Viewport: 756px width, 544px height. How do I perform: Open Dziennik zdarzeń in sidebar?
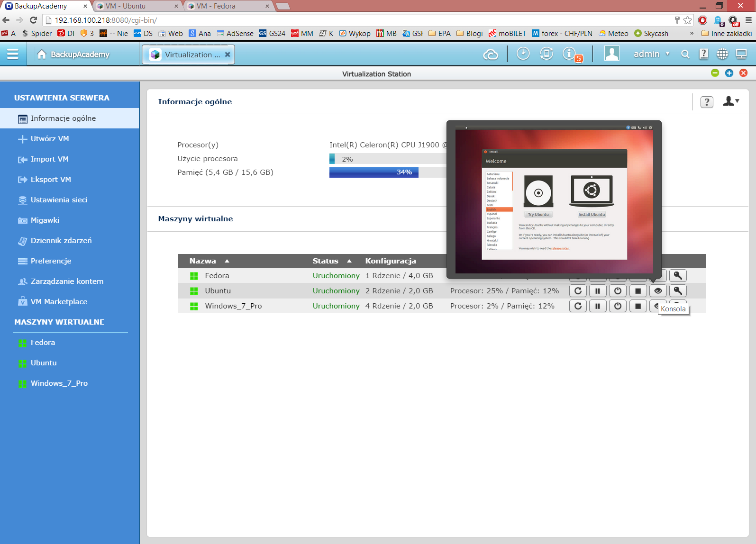pyautogui.click(x=70, y=241)
